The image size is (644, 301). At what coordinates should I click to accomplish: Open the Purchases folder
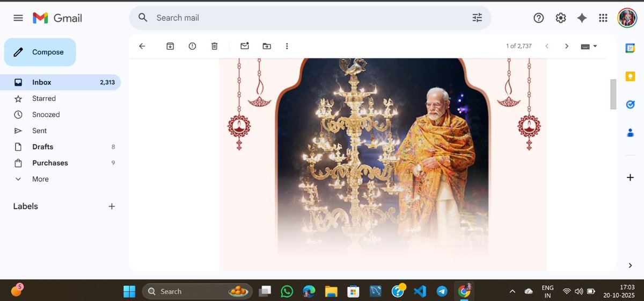[60, 163]
